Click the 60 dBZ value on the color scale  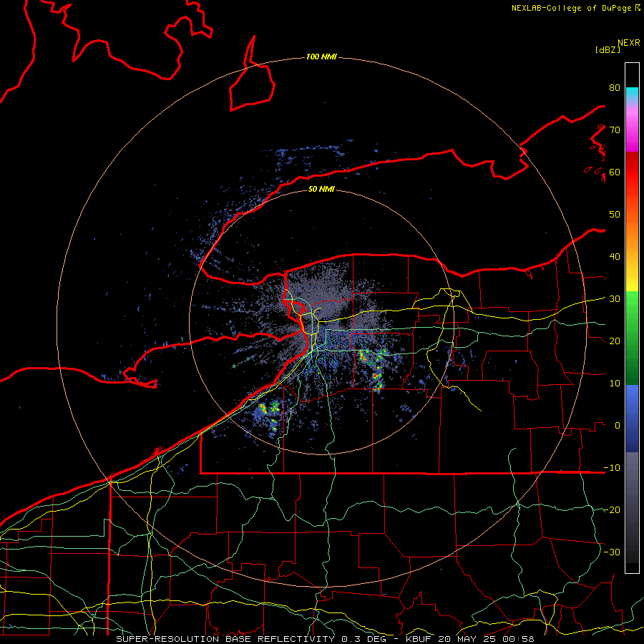point(615,172)
